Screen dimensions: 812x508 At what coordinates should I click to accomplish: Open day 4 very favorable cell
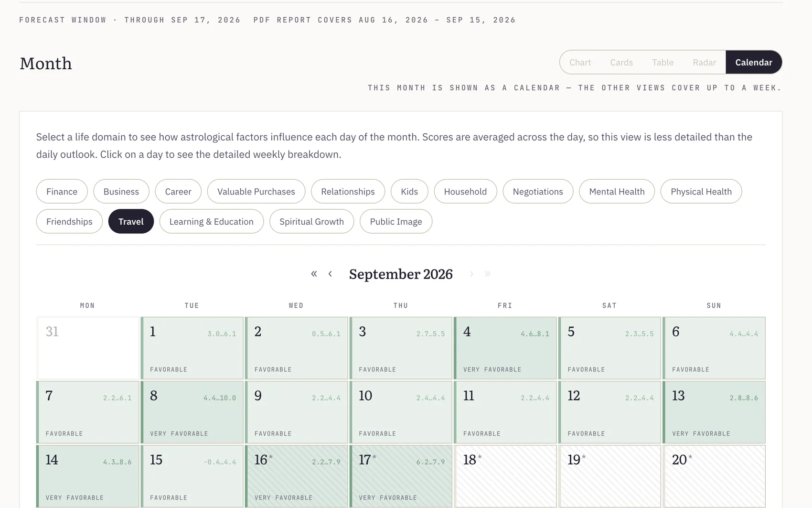(505, 348)
